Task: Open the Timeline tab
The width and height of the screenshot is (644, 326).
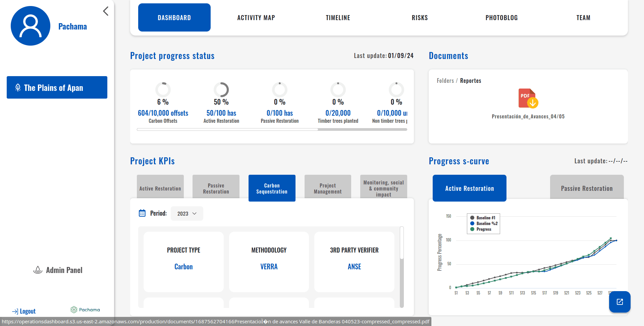Action: pyautogui.click(x=338, y=17)
